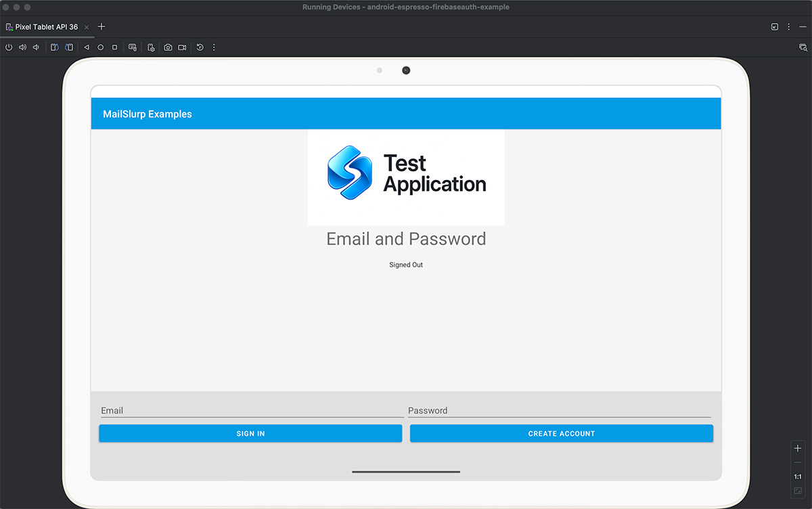Add a new device tab with plus
This screenshot has height=509, width=812.
101,26
